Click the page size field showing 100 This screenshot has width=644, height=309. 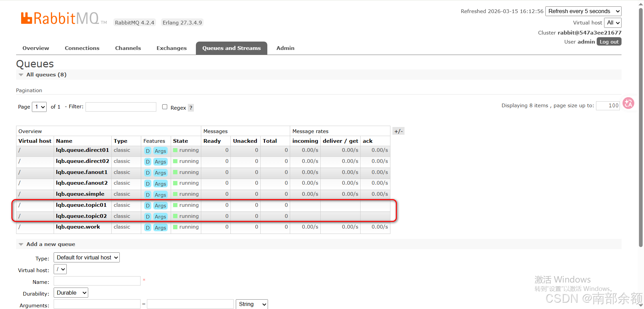pos(608,106)
